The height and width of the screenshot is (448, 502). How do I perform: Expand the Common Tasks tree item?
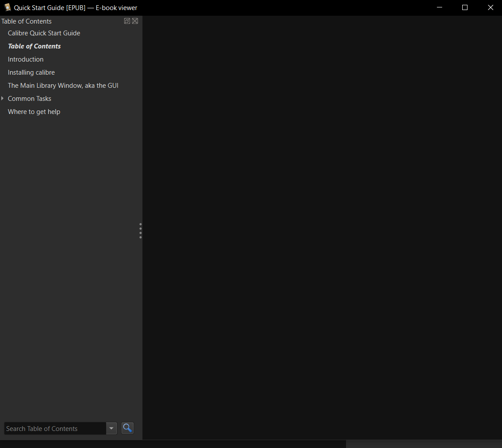coord(3,99)
